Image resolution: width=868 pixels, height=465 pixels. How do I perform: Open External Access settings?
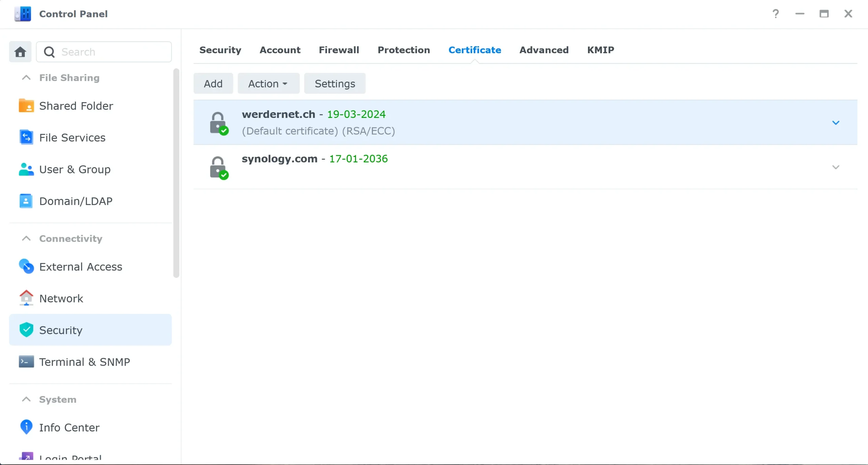[81, 266]
